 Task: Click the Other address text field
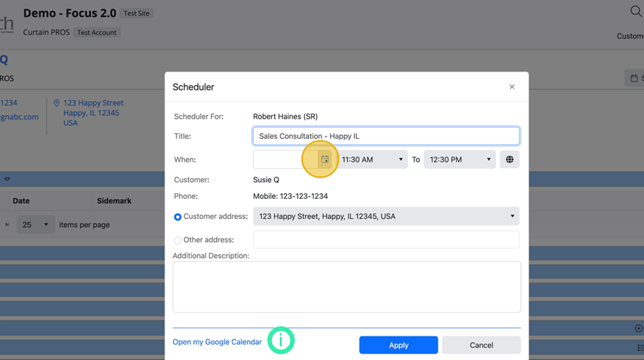[386, 240]
